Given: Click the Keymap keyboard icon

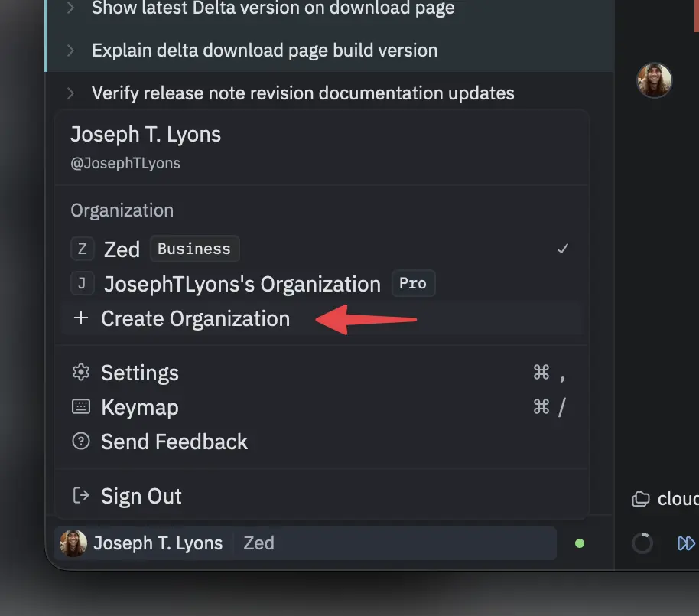Looking at the screenshot, I should [81, 407].
